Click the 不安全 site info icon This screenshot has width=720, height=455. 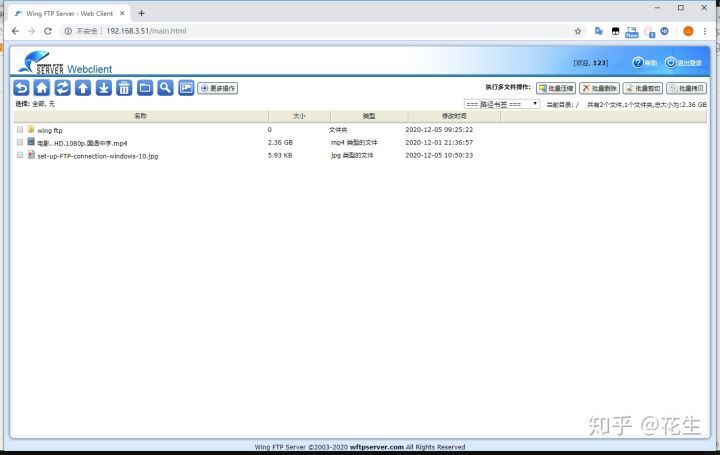[x=68, y=31]
